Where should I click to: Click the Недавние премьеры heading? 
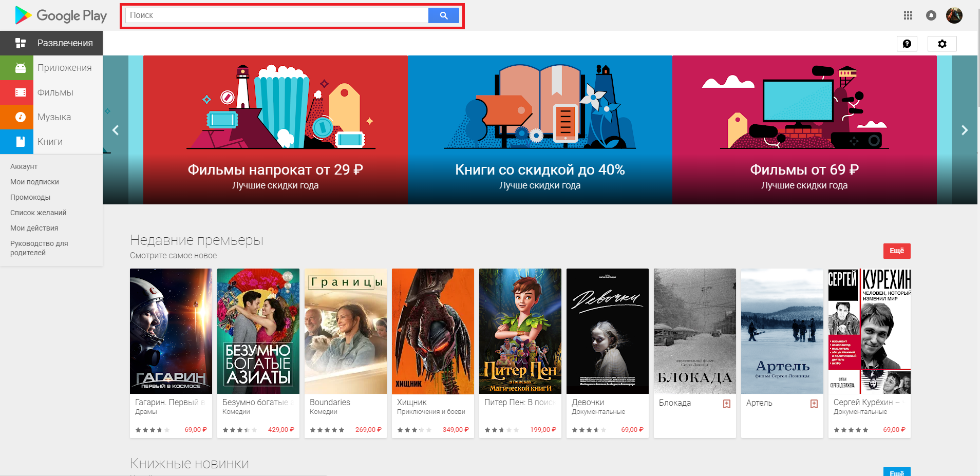point(197,240)
